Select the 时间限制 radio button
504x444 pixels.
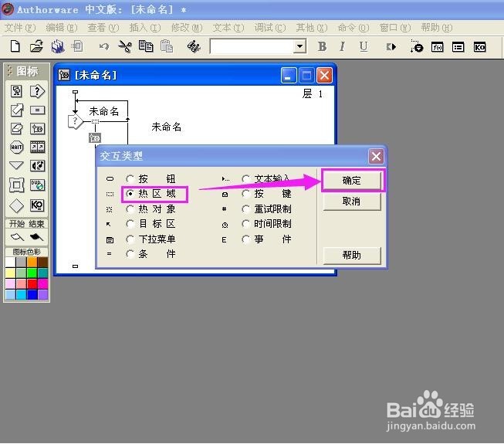pyautogui.click(x=246, y=224)
